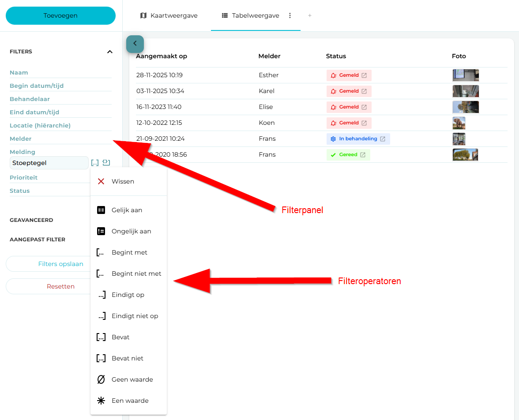Choose the 'Een waarde' asterisk operator icon
The width and height of the screenshot is (519, 420).
[x=101, y=401]
